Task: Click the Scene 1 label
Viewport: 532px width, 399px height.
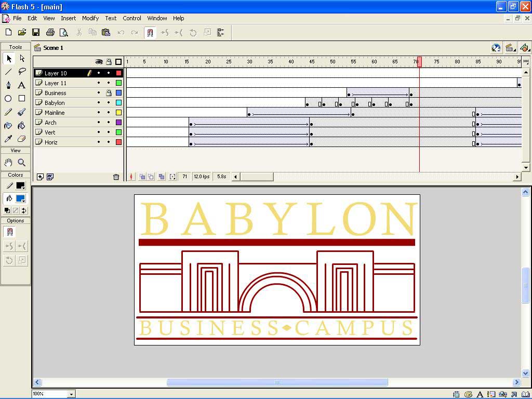Action: [x=54, y=48]
